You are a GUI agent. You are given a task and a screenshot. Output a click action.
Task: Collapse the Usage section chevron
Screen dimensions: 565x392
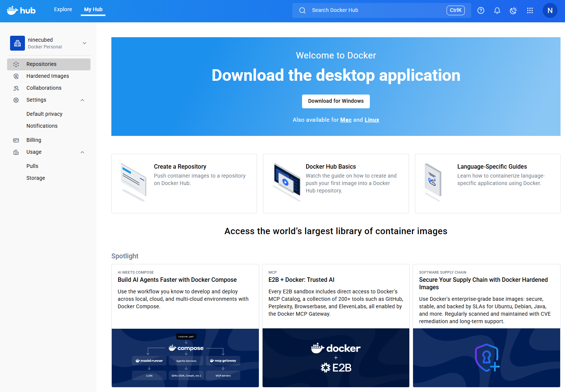pos(82,152)
